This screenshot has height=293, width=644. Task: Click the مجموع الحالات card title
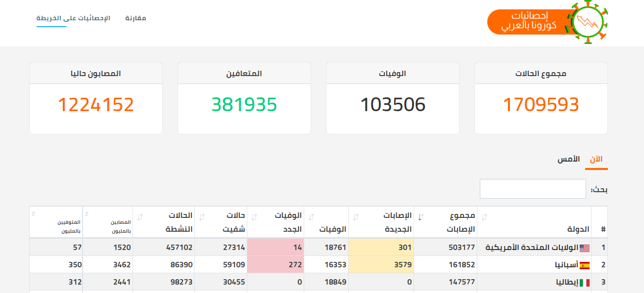pos(541,74)
